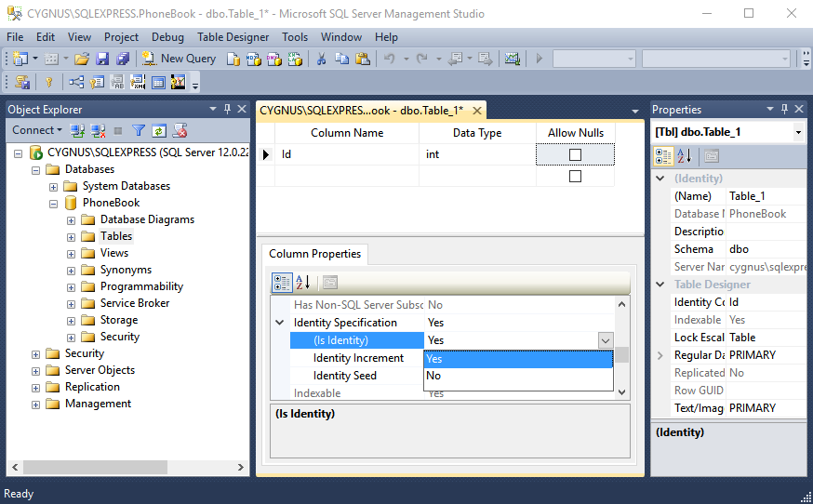Select the Column Properties tab

314,254
